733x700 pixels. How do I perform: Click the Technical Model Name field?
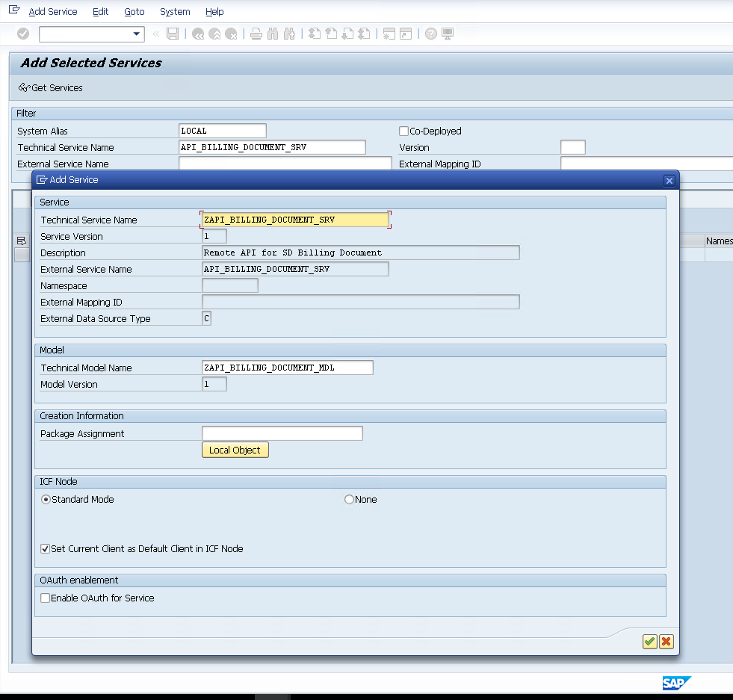(x=287, y=368)
